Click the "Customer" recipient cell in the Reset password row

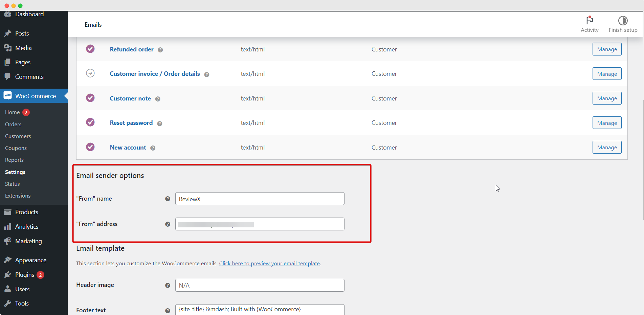click(384, 123)
